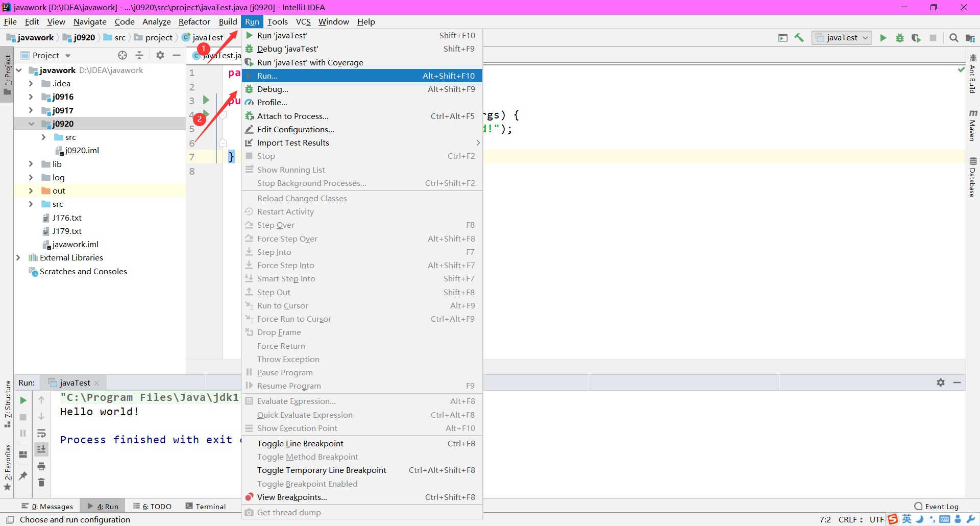Image resolution: width=980 pixels, height=526 pixels.
Task: Click the gray Stop square in top toolbar
Action: [x=933, y=38]
